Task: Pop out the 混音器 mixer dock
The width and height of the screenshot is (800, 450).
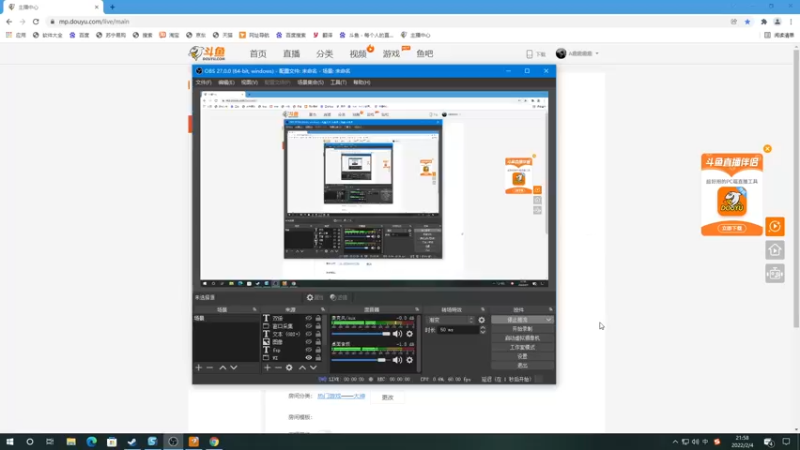Action: click(x=417, y=309)
